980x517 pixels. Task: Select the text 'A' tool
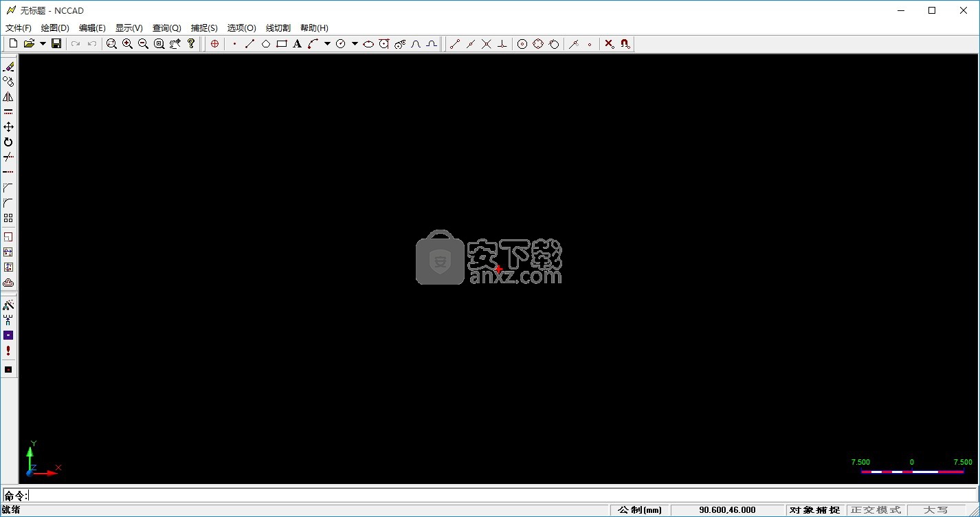tap(297, 44)
